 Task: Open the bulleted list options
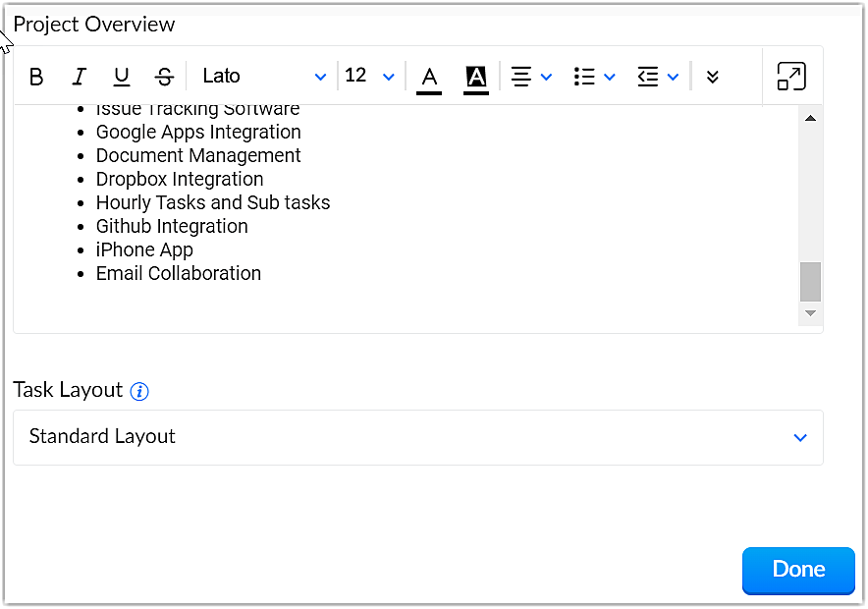point(594,77)
